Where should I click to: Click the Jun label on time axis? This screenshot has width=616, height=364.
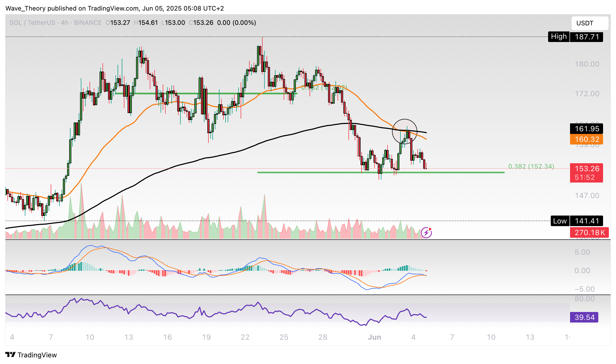point(374,337)
